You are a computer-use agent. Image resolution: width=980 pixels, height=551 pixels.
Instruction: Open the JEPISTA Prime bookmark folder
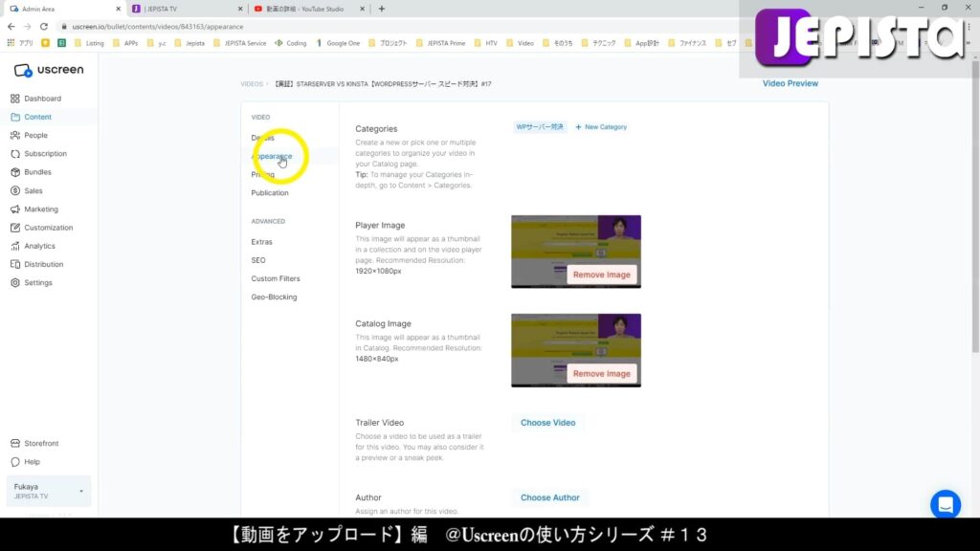coord(441,43)
